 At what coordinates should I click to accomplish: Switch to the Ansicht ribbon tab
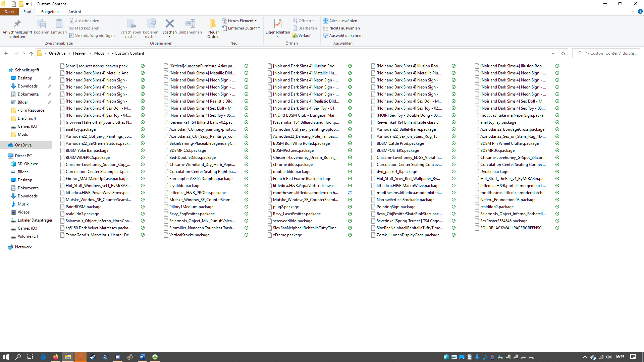pos(75,12)
